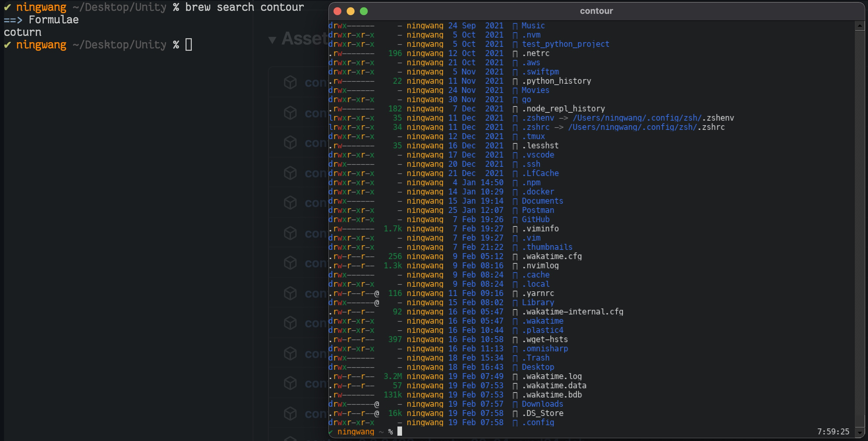Click the cursor in left terminal prompt
Image resolution: width=868 pixels, height=441 pixels.
tap(189, 44)
